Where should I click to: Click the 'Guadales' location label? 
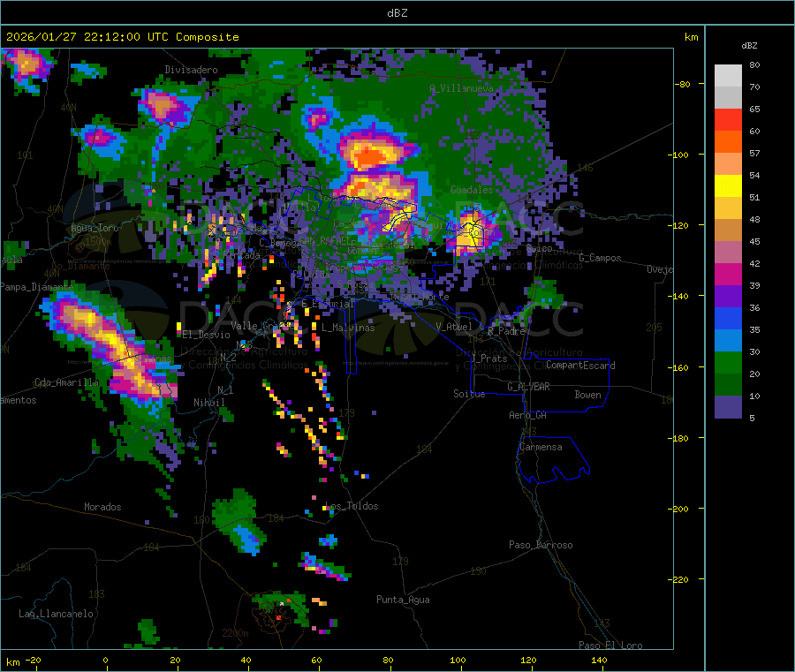(x=472, y=190)
